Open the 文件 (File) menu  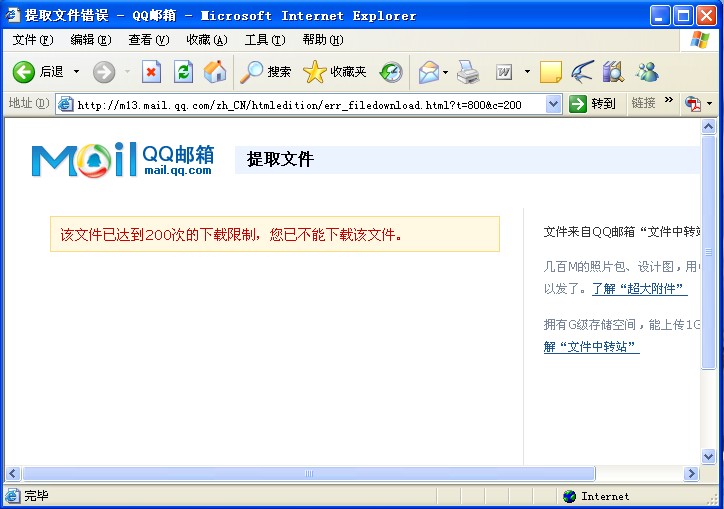pos(32,40)
